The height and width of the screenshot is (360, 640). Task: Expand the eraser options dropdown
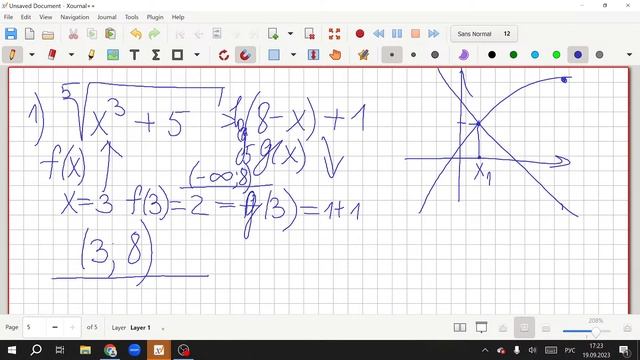click(x=71, y=55)
